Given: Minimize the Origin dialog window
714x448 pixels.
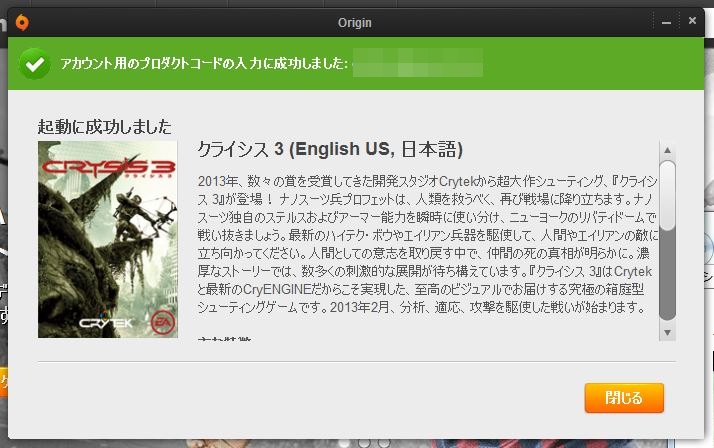Looking at the screenshot, I should pyautogui.click(x=667, y=22).
